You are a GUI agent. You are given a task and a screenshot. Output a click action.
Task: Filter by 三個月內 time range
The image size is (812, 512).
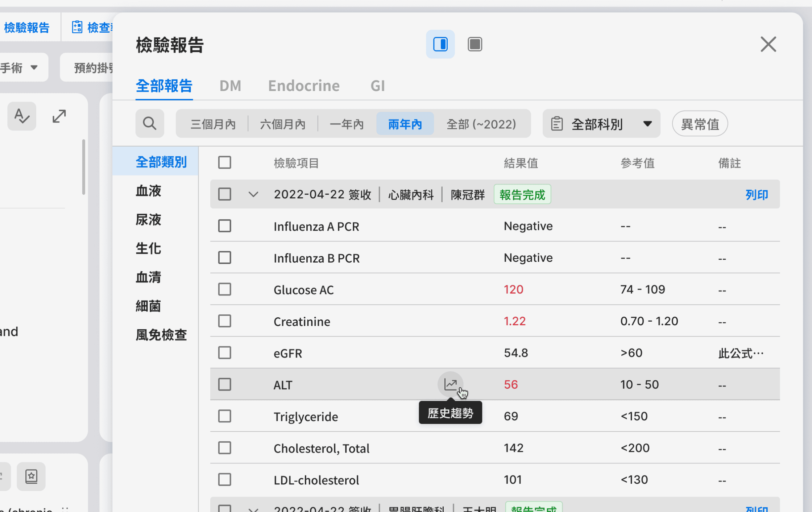click(213, 124)
